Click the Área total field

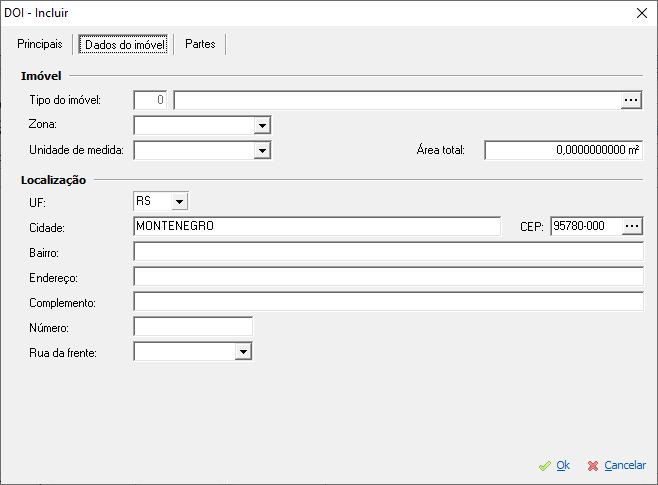point(563,150)
